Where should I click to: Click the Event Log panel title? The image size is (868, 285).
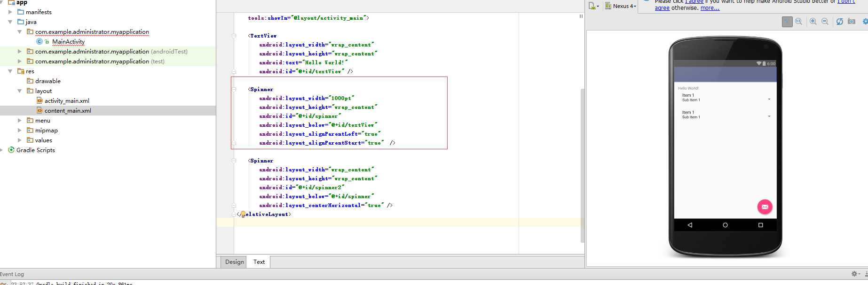click(x=12, y=274)
